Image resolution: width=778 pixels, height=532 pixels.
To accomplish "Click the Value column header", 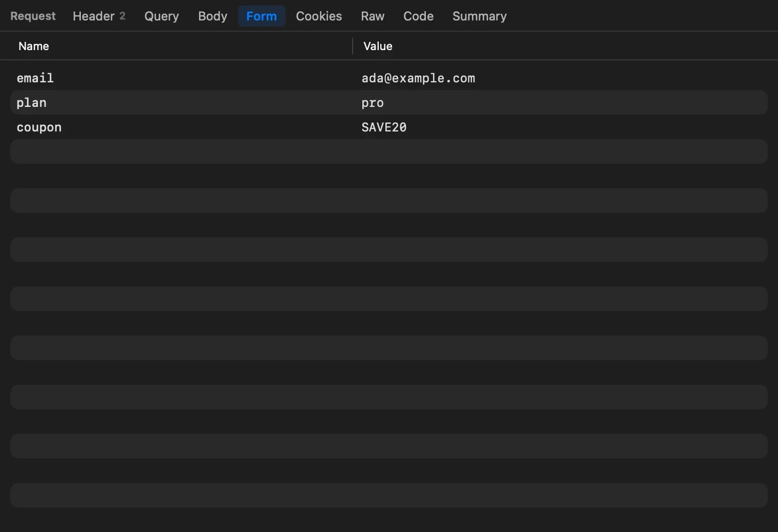I will [378, 46].
